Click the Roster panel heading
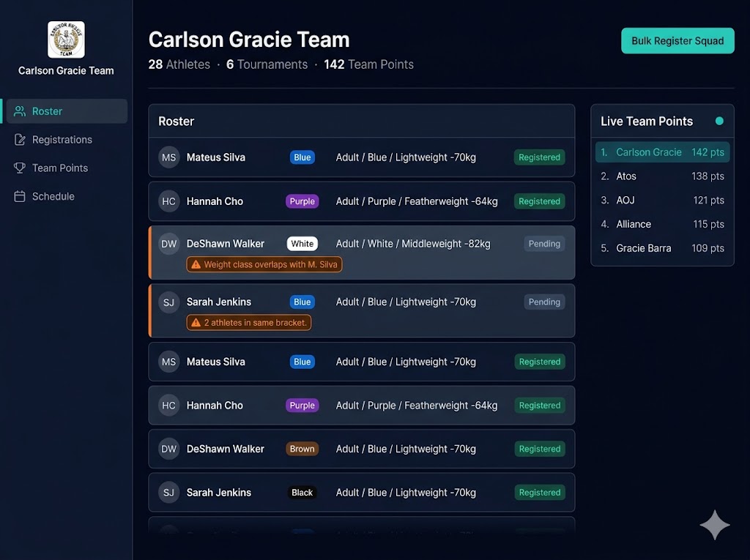The width and height of the screenshot is (750, 560). [x=177, y=122]
